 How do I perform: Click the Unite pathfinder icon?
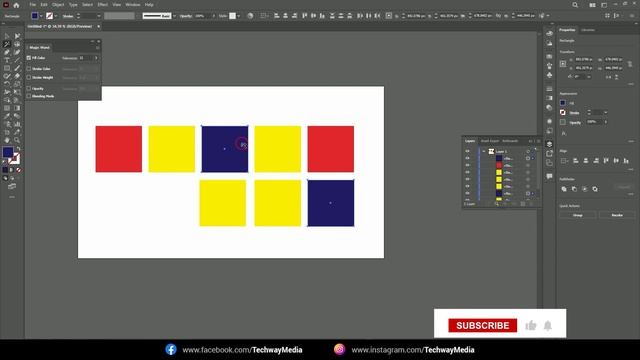tap(564, 189)
